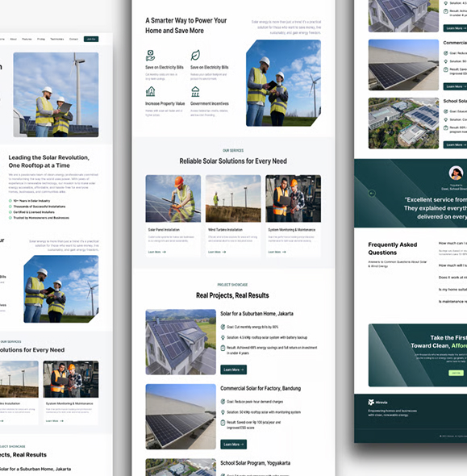Screen dimensions: 467x476
Task: Open Features in the left page navbar
Action: 27,39
